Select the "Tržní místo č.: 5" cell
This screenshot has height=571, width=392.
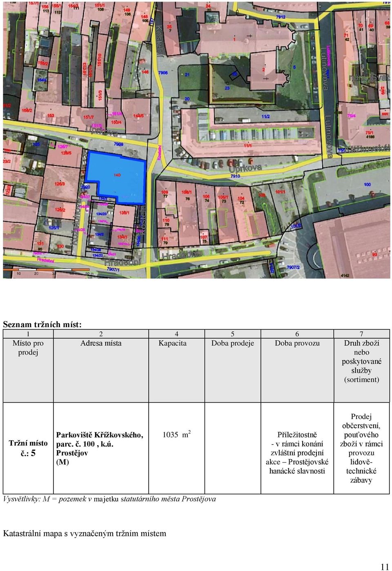[28, 448]
